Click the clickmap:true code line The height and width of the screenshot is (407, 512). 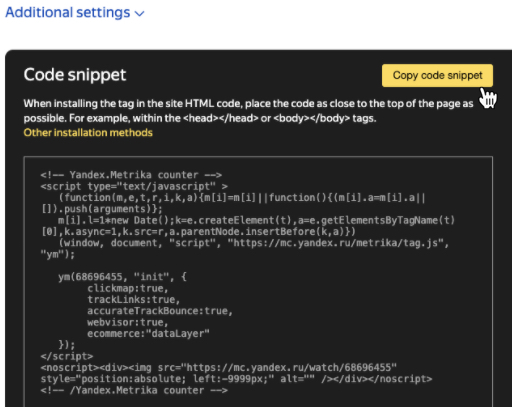coord(128,288)
